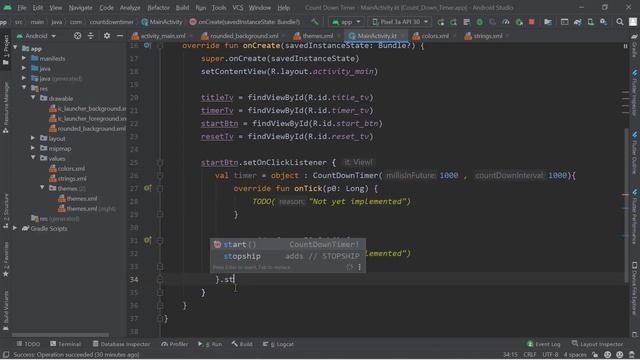Open the Build menu

(x=182, y=8)
